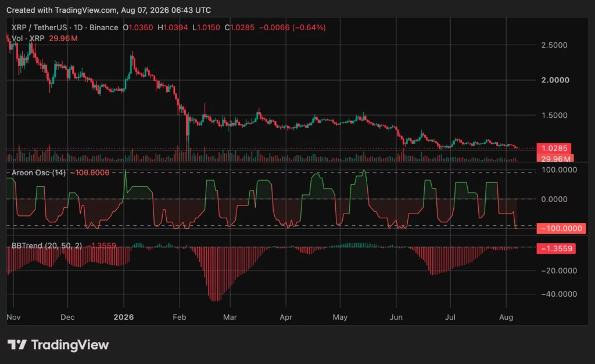The height and width of the screenshot is (364, 595).
Task: Click the BBTrend (20, 50, 2) indicator label
Action: click(46, 246)
